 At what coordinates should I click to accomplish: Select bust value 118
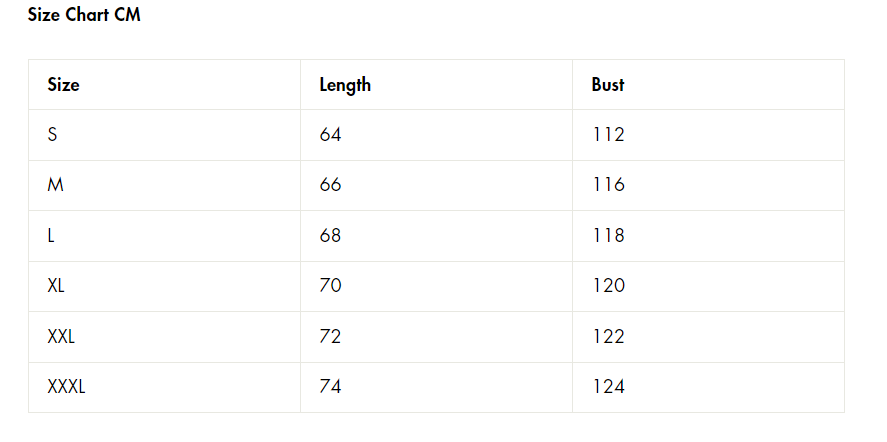click(609, 235)
